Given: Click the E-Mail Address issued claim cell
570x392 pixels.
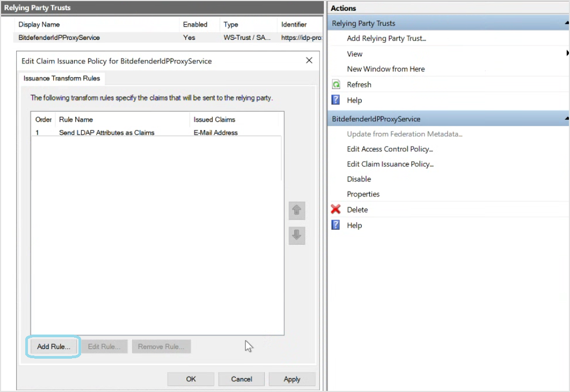Looking at the screenshot, I should pyautogui.click(x=215, y=133).
